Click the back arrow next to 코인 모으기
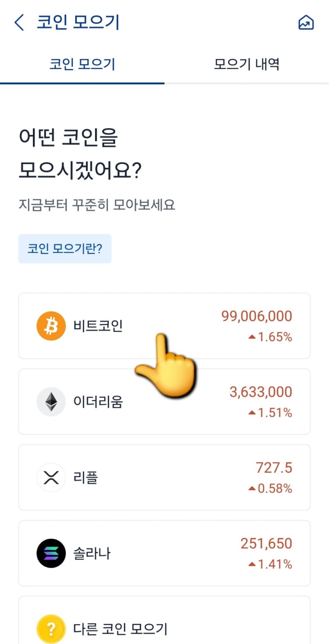This screenshot has height=644, width=329. coord(19,23)
